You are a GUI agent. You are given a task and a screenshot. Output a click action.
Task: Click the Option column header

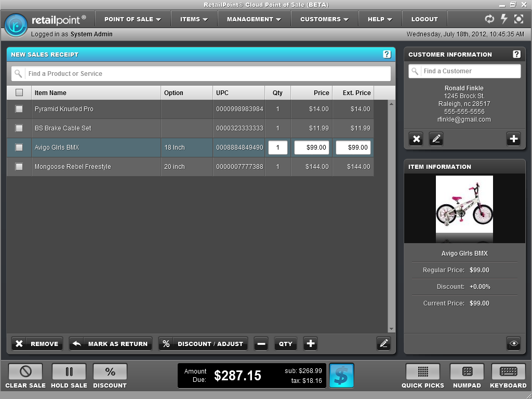[x=187, y=92]
